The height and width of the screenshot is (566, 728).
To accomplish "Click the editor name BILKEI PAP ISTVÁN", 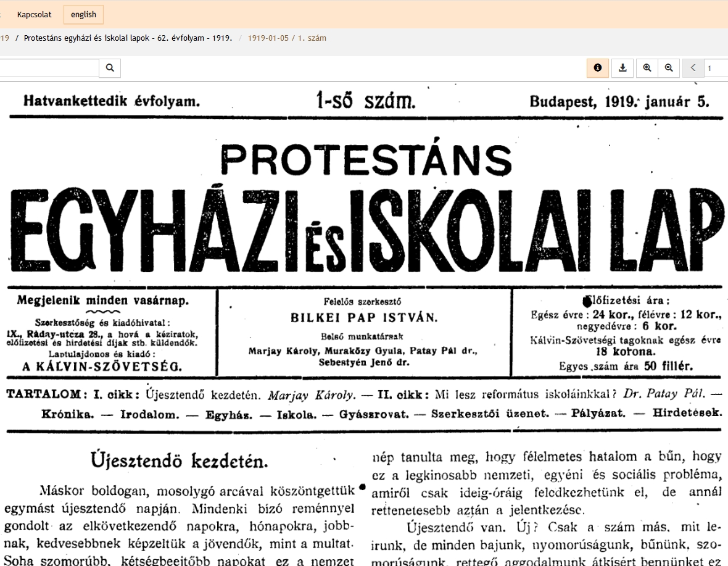I will pyautogui.click(x=363, y=318).
